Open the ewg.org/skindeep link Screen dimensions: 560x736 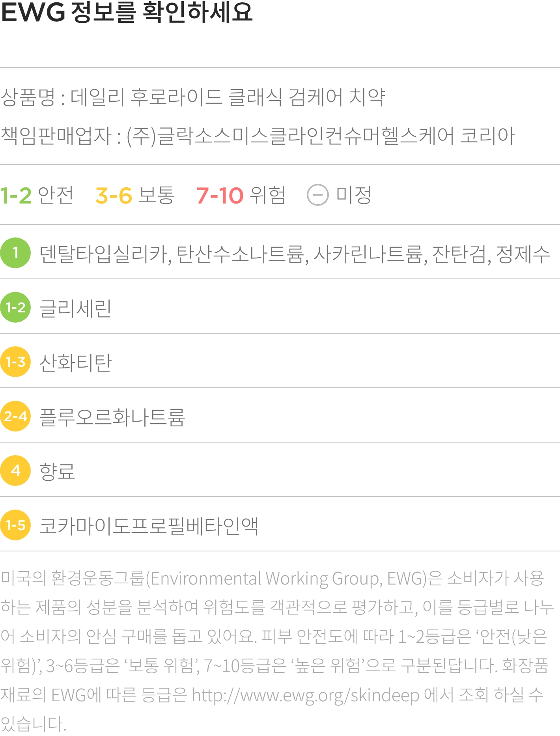306,695
